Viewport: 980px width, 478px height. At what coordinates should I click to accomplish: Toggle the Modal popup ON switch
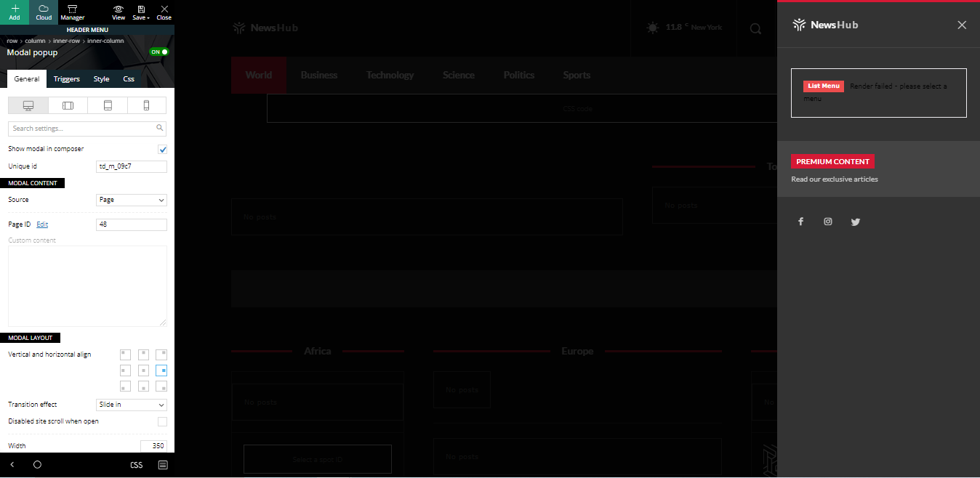[159, 52]
